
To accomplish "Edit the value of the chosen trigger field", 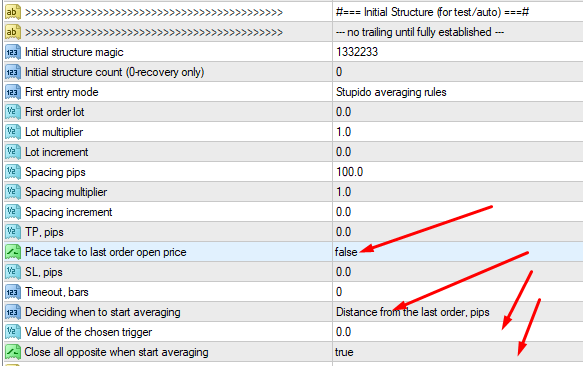I will click(458, 332).
